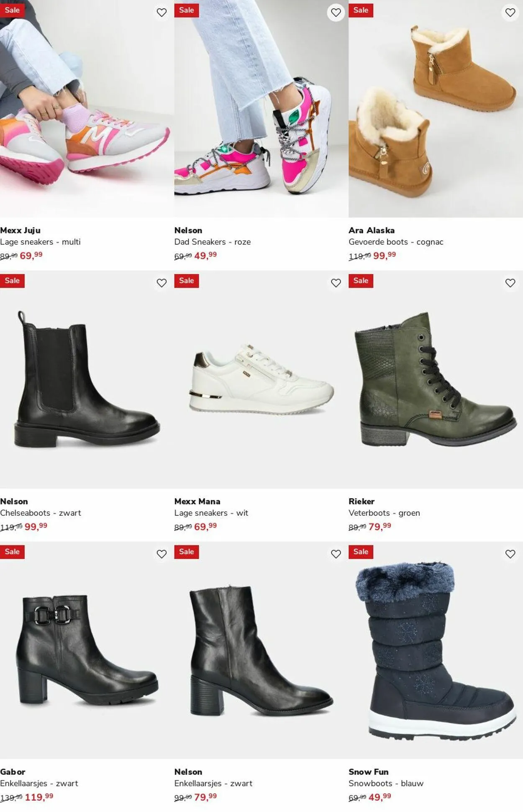Viewport: 523px width, 812px height.
Task: Click the Gabor 119,99 sale price
Action: click(39, 797)
